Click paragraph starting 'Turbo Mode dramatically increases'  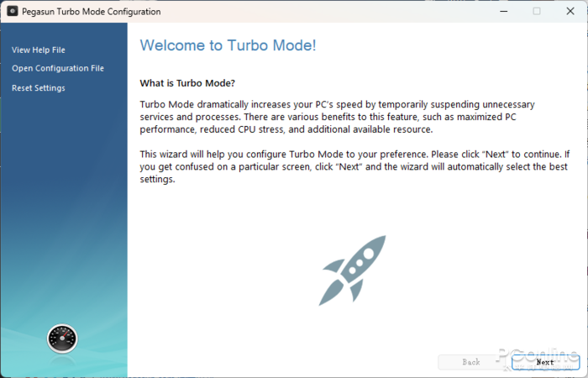click(337, 117)
